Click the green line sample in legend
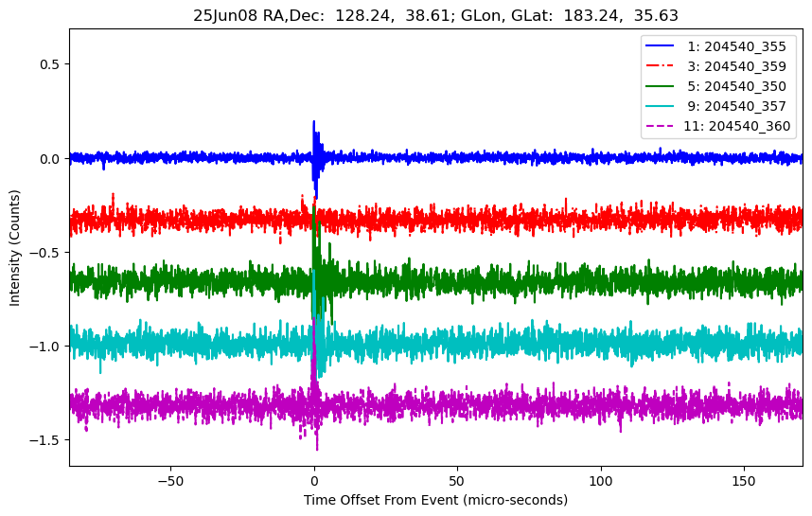The image size is (812, 516). tap(660, 85)
